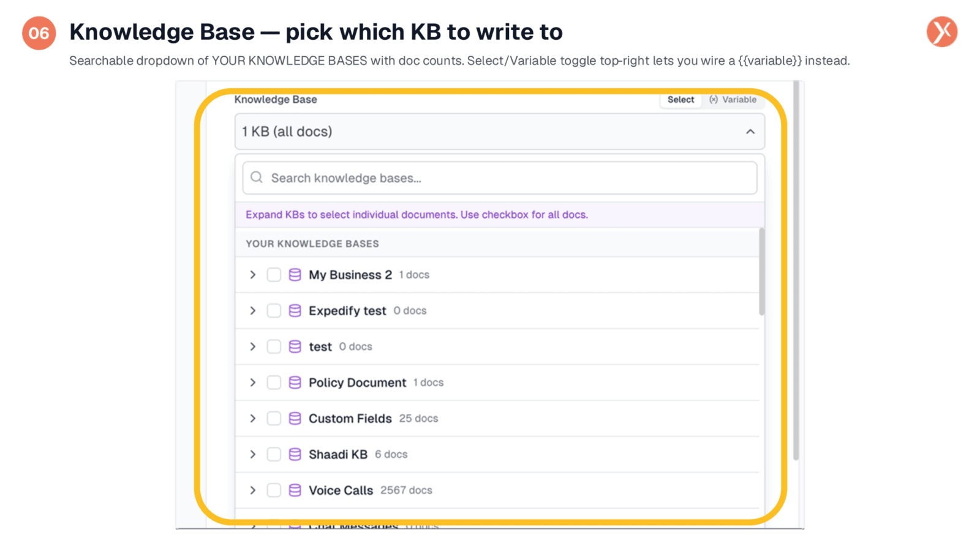The image size is (980, 551).
Task: Click the database icon beside Shaadi KB
Action: click(x=295, y=454)
